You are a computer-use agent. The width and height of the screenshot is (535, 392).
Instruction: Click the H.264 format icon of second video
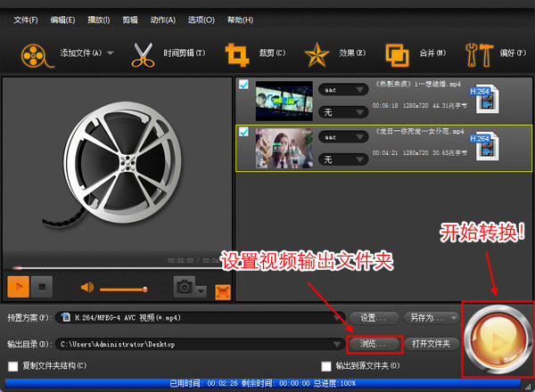pos(485,147)
